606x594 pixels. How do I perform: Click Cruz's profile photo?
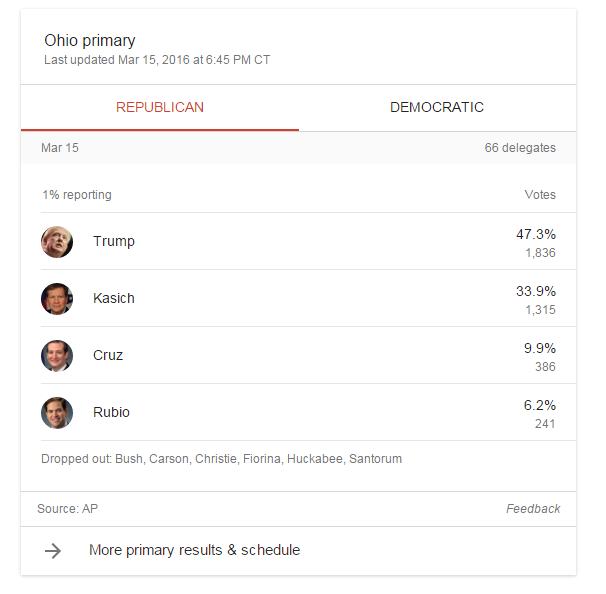[x=57, y=356]
